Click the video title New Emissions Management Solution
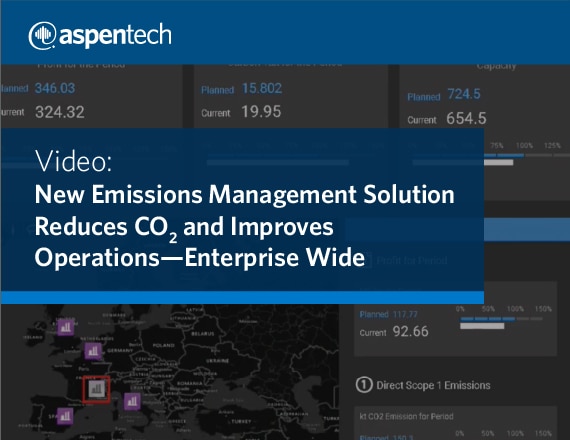Image resolution: width=570 pixels, height=440 pixels. (x=244, y=226)
